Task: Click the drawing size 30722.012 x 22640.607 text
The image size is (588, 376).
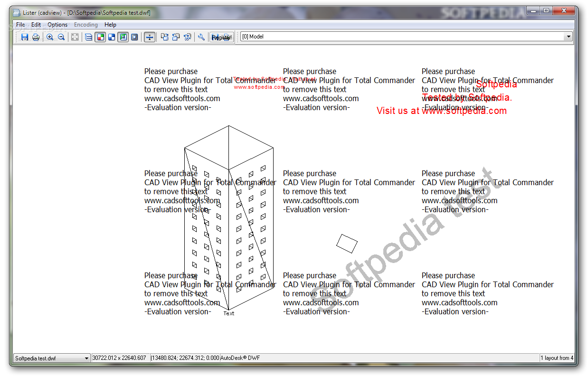Action: point(119,358)
